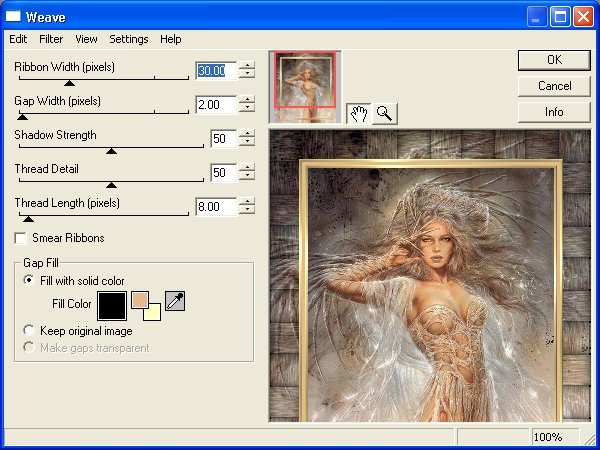Click the Shadow Strength value field
600x450 pixels.
click(x=224, y=139)
